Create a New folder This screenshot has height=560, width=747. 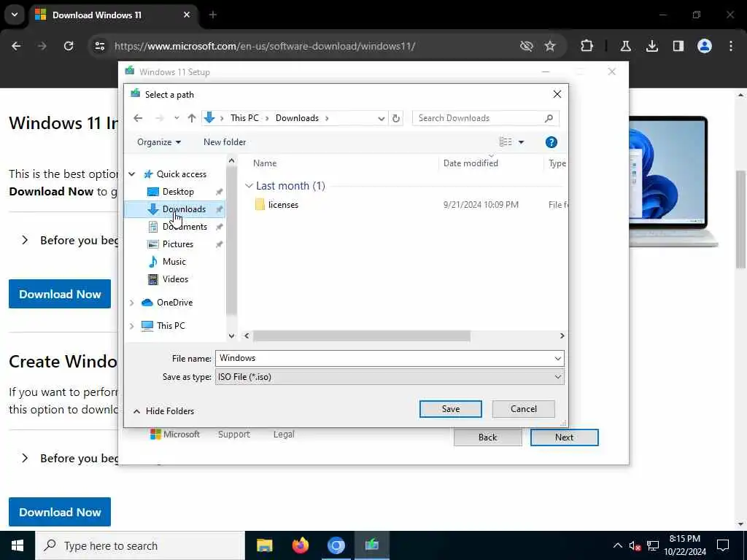pyautogui.click(x=225, y=142)
